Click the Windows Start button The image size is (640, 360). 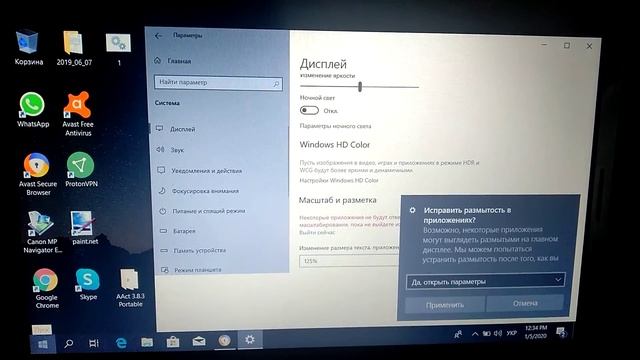(42, 344)
